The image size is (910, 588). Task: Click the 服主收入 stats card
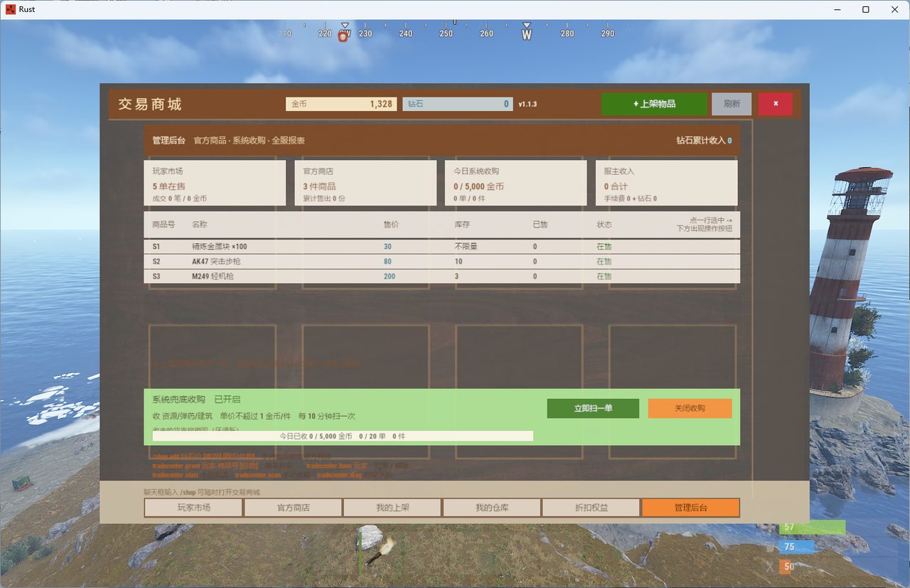[667, 183]
